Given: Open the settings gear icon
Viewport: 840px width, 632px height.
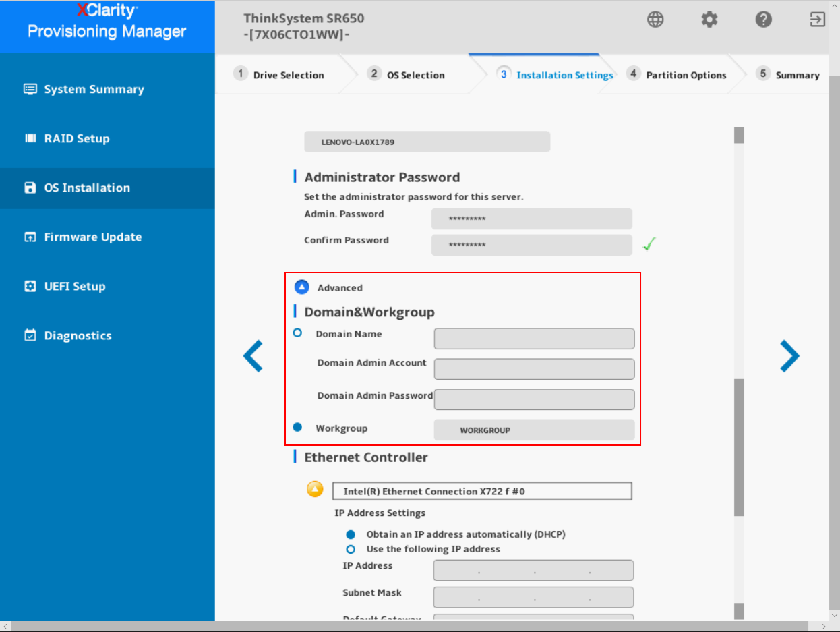Looking at the screenshot, I should point(709,20).
